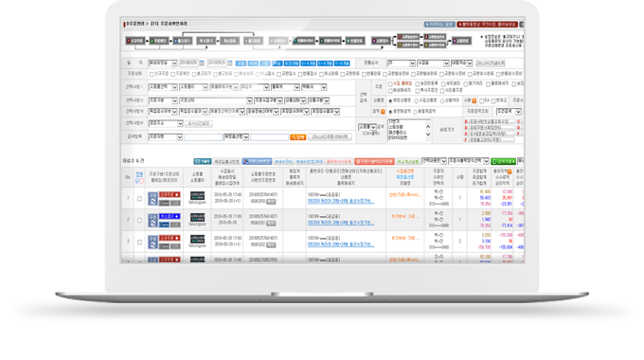This screenshot has height=360, width=644.
Task: Click the green Excel download button
Action: [504, 161]
